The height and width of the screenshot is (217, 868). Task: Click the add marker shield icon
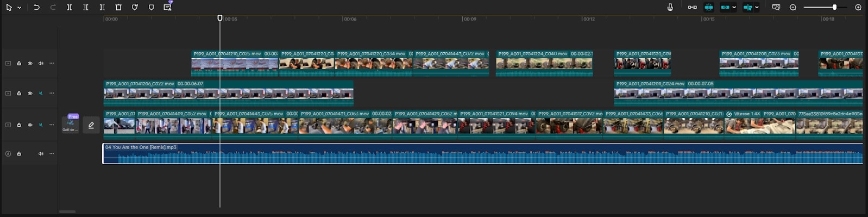151,8
